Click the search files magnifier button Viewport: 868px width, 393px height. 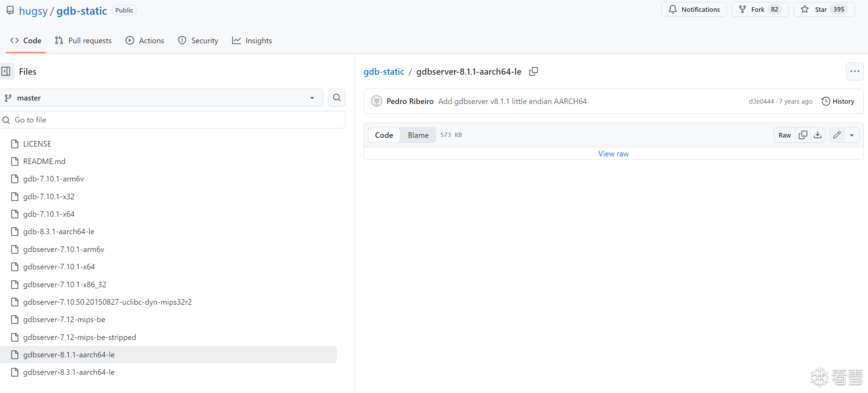[336, 98]
